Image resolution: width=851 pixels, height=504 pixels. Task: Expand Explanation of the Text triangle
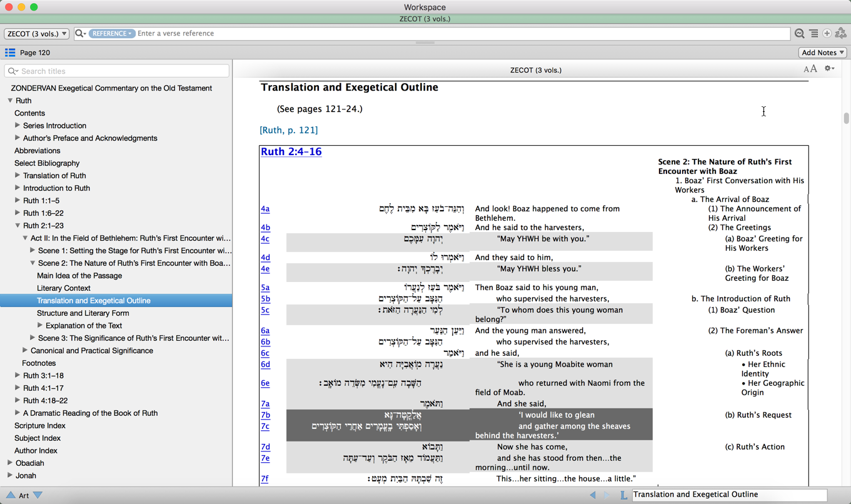pyautogui.click(x=40, y=326)
